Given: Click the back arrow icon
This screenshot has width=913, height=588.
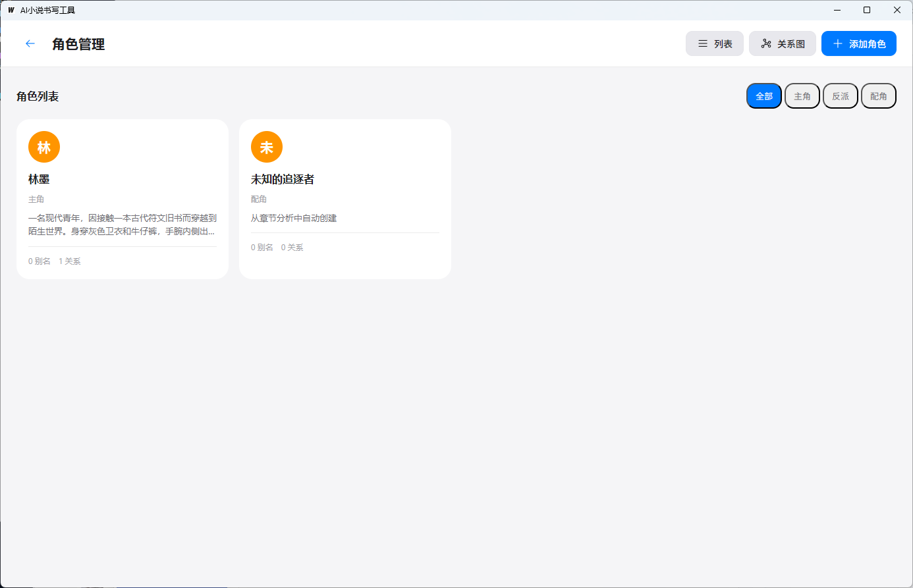Looking at the screenshot, I should tap(30, 43).
